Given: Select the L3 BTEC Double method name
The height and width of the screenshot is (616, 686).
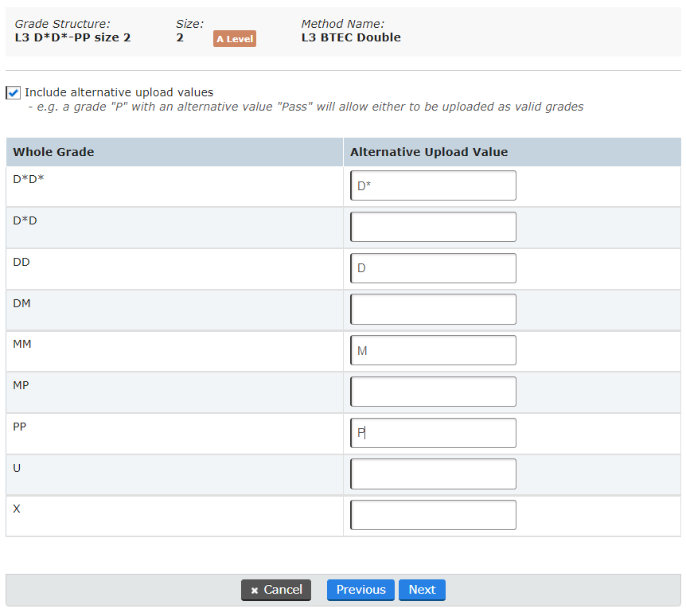Looking at the screenshot, I should point(351,37).
